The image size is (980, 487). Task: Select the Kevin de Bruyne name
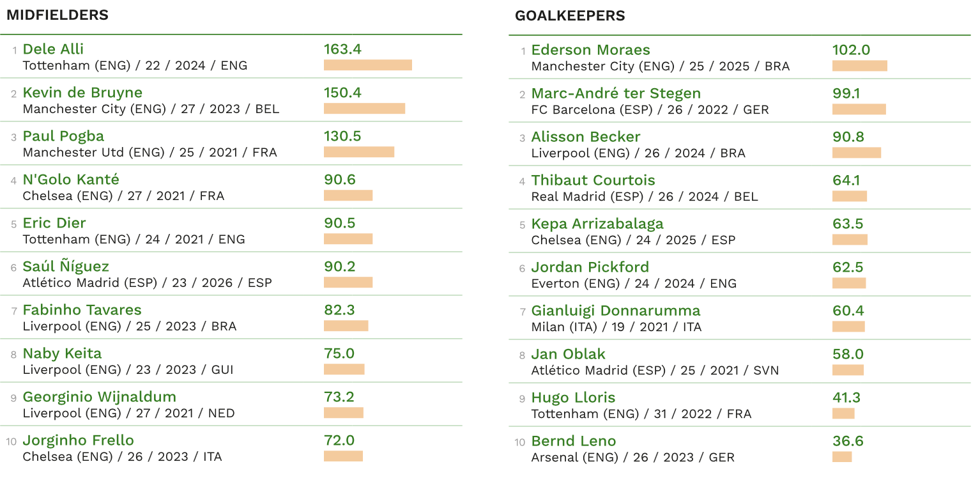click(82, 93)
